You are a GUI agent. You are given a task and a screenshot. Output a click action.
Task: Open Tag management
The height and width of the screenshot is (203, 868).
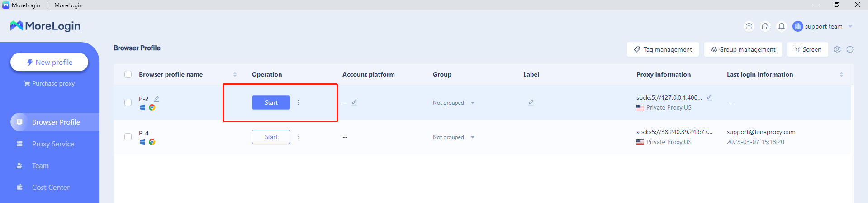pyautogui.click(x=663, y=49)
